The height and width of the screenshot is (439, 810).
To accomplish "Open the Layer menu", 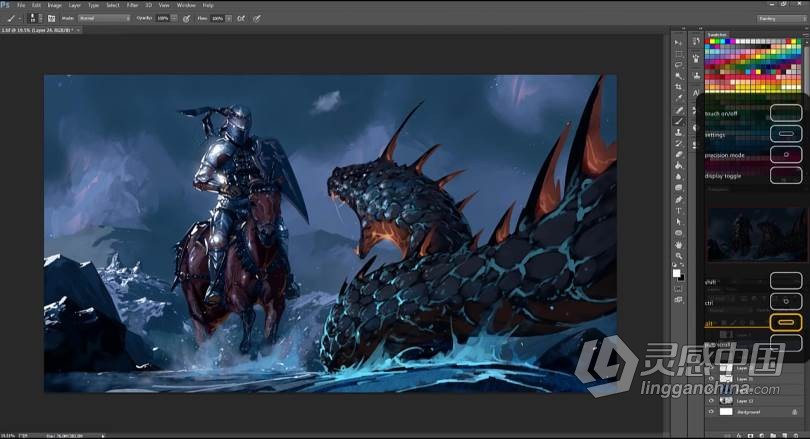I will (x=75, y=5).
